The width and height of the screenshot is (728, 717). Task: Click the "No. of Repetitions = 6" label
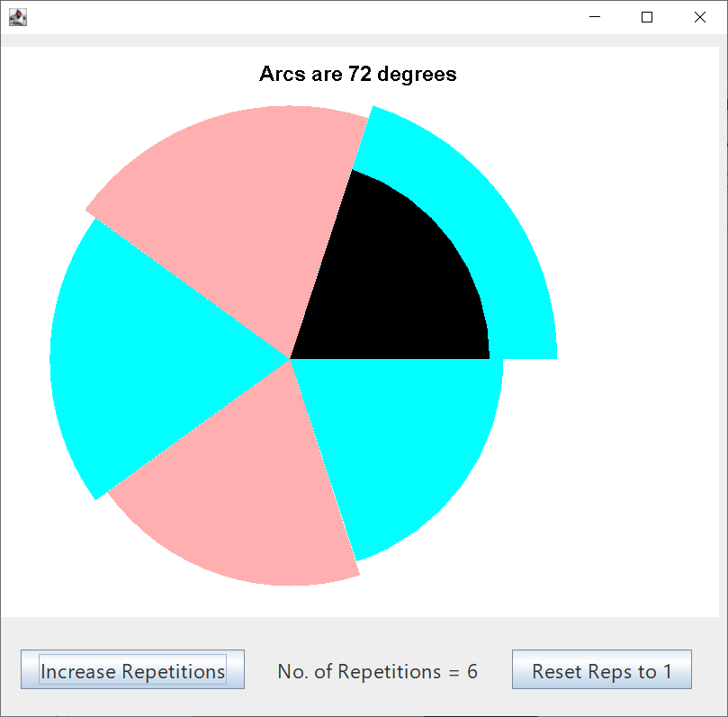point(377,671)
